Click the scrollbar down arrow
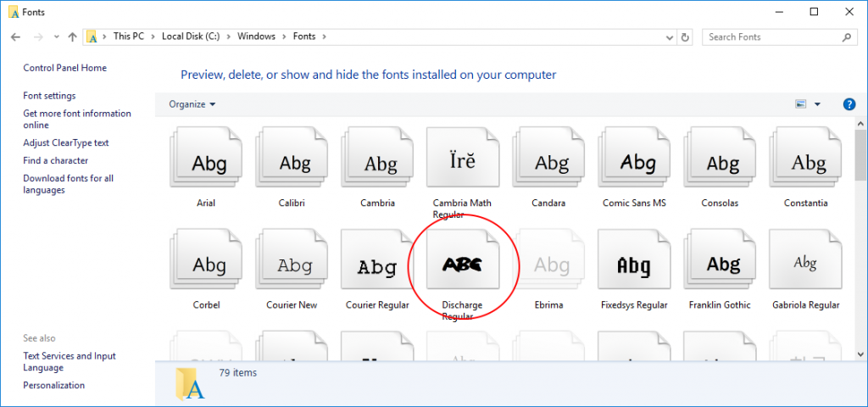This screenshot has height=407, width=868. click(860, 354)
